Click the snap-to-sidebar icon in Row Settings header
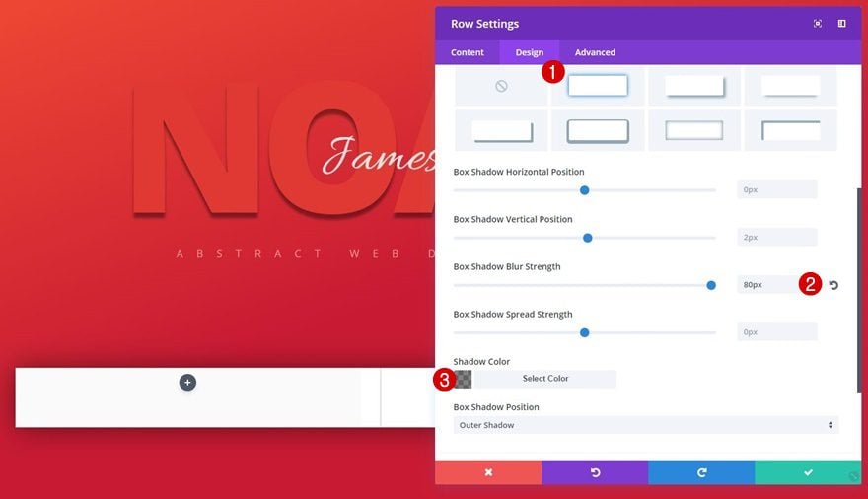This screenshot has width=868, height=499. click(x=841, y=24)
